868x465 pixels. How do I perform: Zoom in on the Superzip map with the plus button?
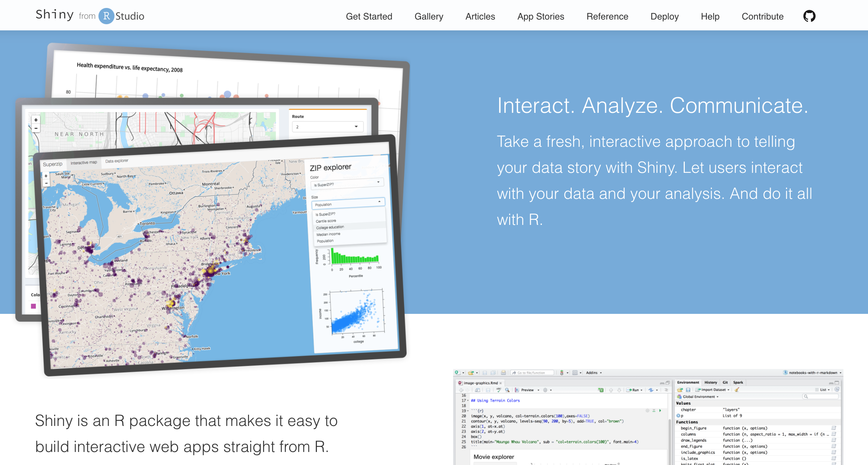pyautogui.click(x=46, y=176)
